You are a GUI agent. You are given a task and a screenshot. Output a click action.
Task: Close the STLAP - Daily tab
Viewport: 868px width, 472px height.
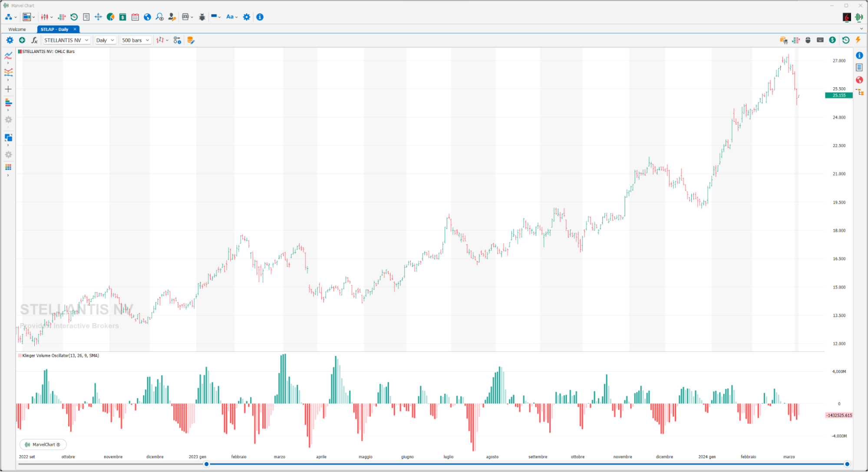(x=75, y=29)
